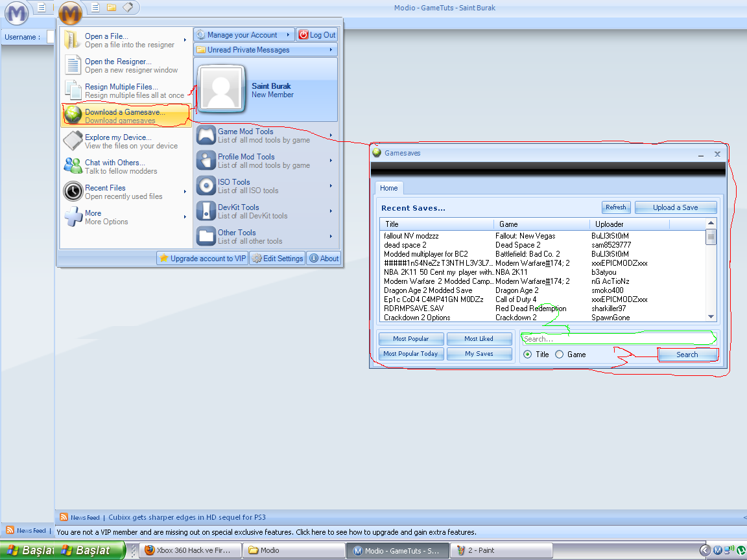Click the Recent Files clock icon
747x560 pixels.
pos(73,191)
